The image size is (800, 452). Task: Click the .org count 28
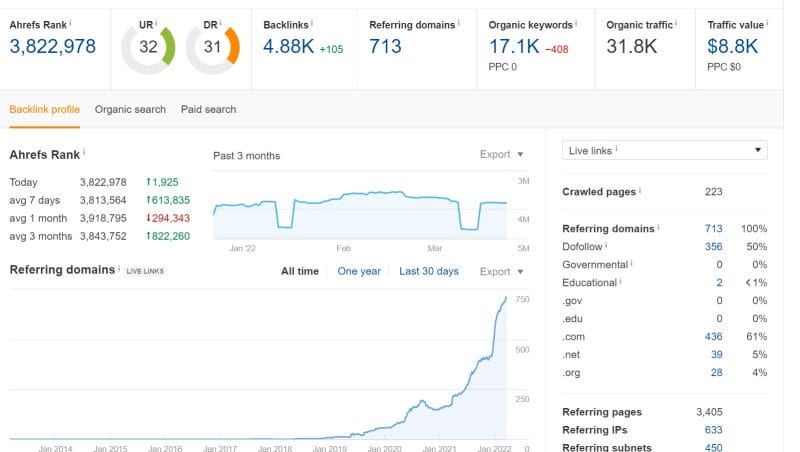716,372
